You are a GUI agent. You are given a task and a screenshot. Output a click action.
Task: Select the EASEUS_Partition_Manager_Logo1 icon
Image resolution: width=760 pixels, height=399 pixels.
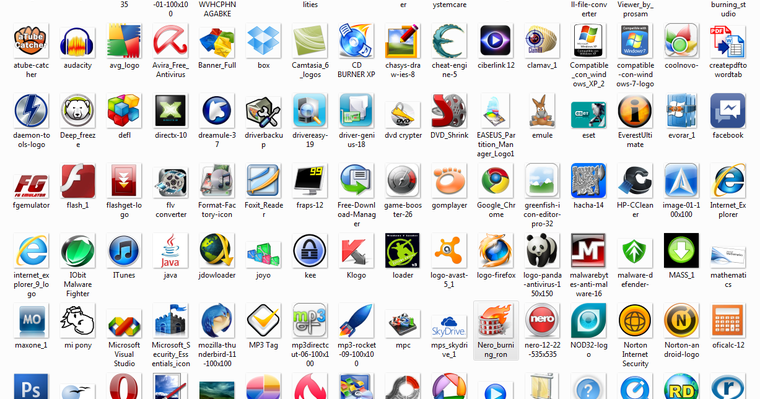[496, 111]
